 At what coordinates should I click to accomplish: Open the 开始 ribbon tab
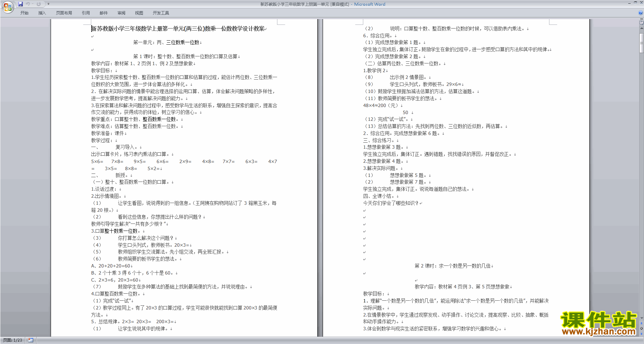pos(24,13)
